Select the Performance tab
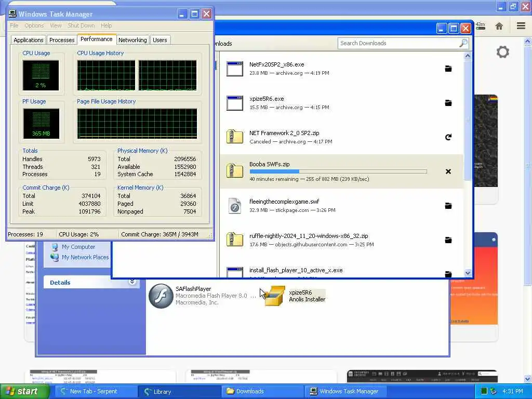This screenshot has height=399, width=532. (96, 39)
